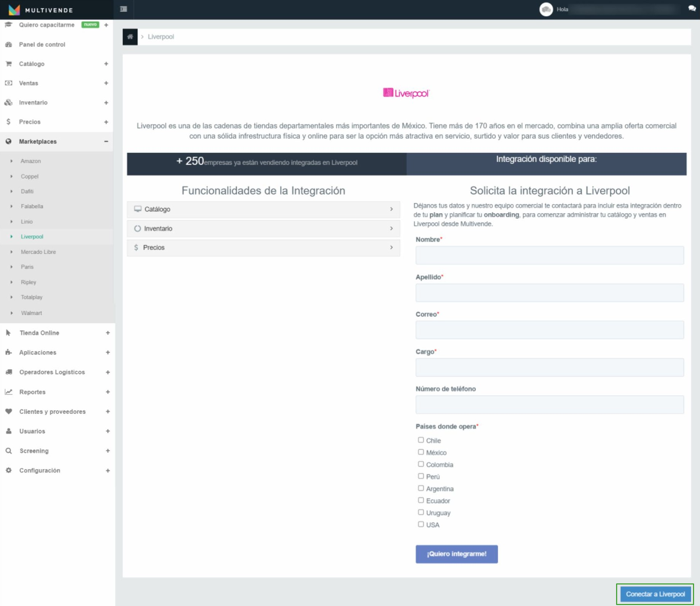Expand the Reportes plus sign

[x=108, y=392]
